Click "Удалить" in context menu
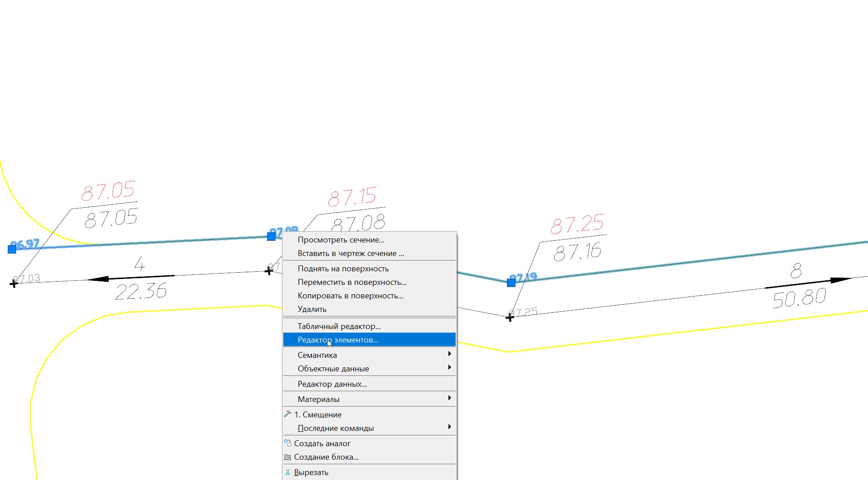 coord(312,309)
